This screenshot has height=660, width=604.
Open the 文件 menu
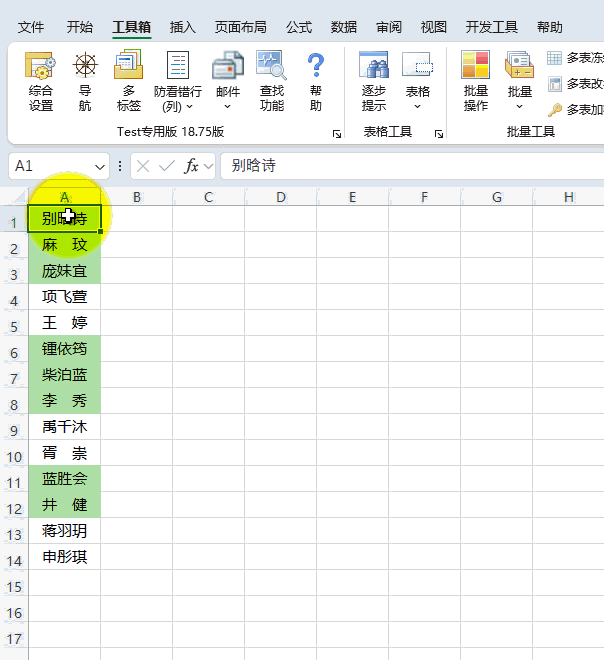pos(31,27)
